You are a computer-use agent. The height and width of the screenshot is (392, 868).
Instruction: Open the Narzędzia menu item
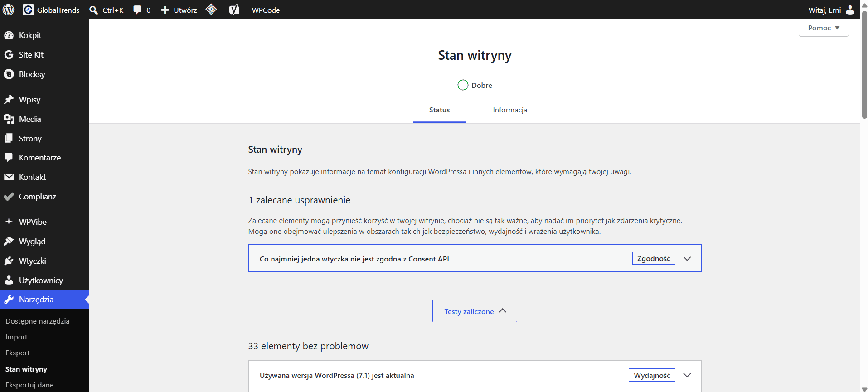[x=44, y=299]
